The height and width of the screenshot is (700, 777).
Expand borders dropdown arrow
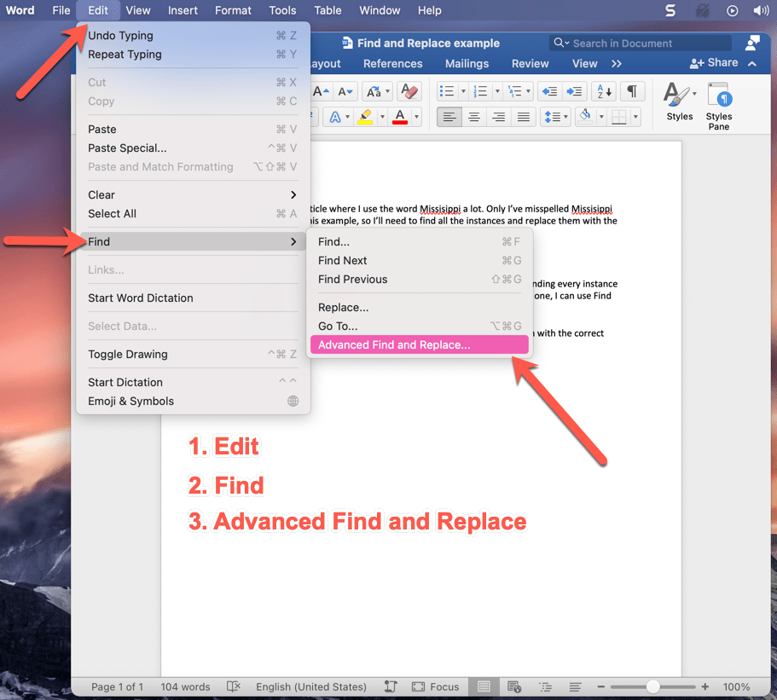(635, 118)
